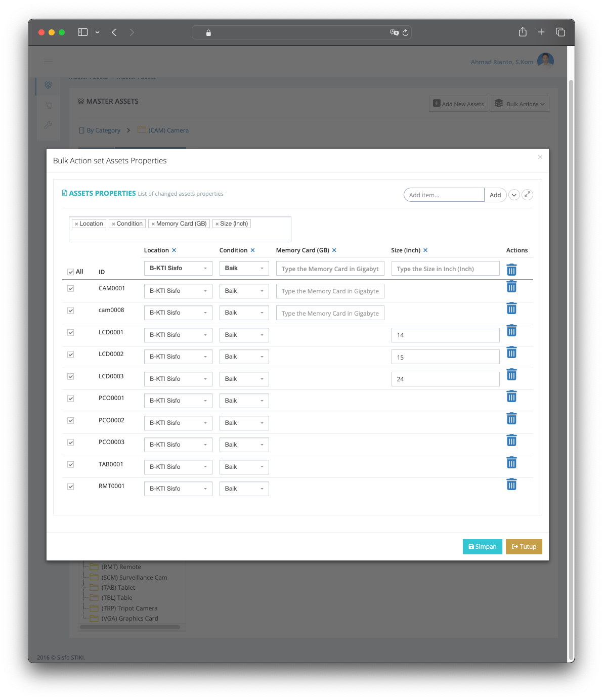Viewport: 603px width, 700px height.
Task: Open header row Location dropdown B-KTI Sisfo
Action: tap(178, 269)
